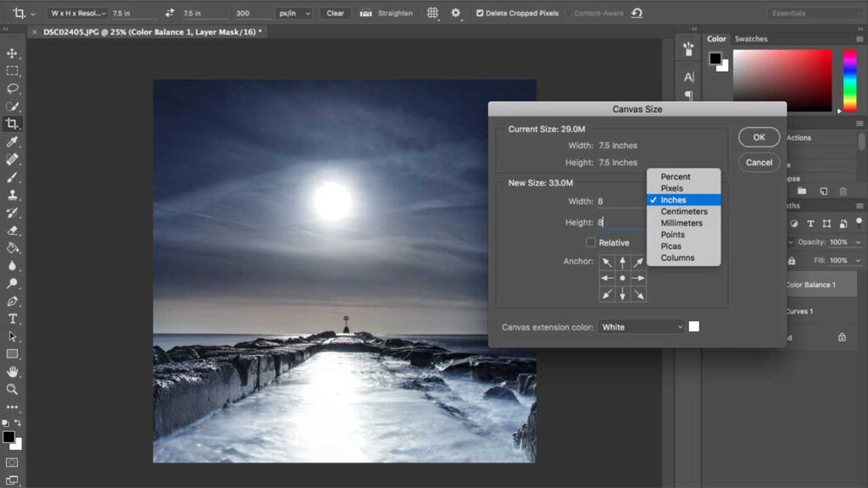868x488 pixels.
Task: Select the Eyedropper tool
Action: [12, 141]
